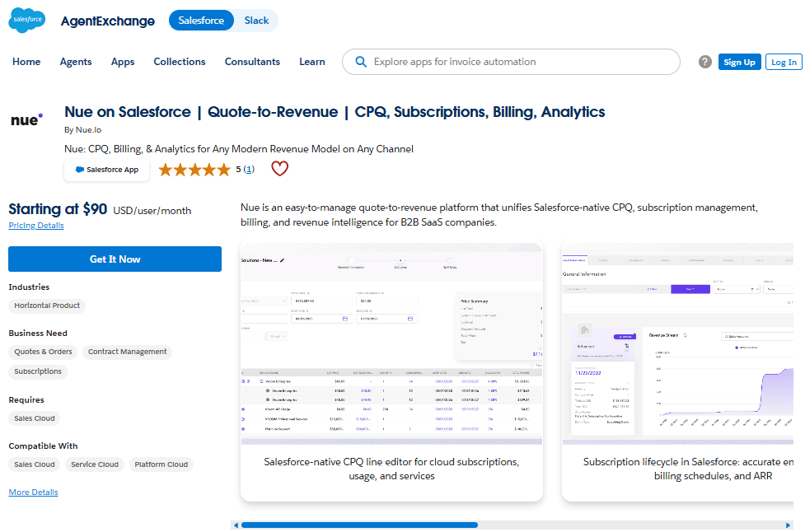Click the Salesforce-native CPQ line editor caption
805x532 pixels.
[x=391, y=469]
